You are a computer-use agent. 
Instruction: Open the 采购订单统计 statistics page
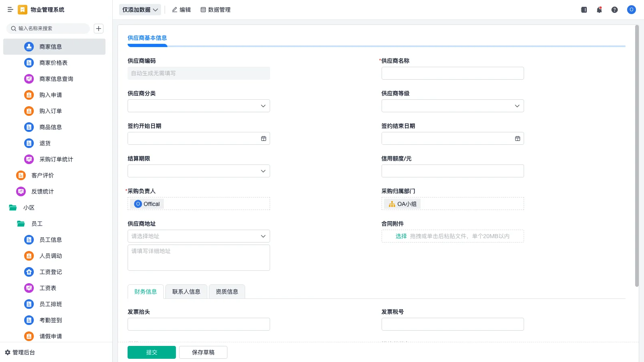click(x=56, y=159)
